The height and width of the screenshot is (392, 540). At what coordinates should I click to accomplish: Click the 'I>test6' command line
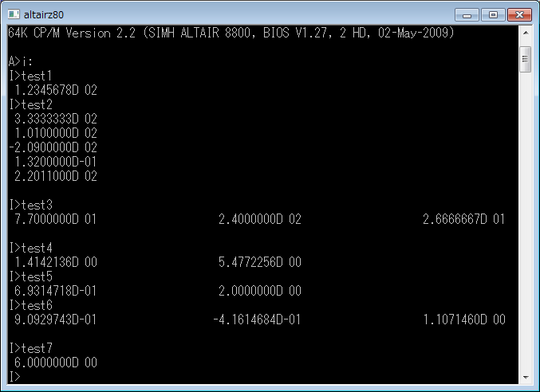(30, 305)
